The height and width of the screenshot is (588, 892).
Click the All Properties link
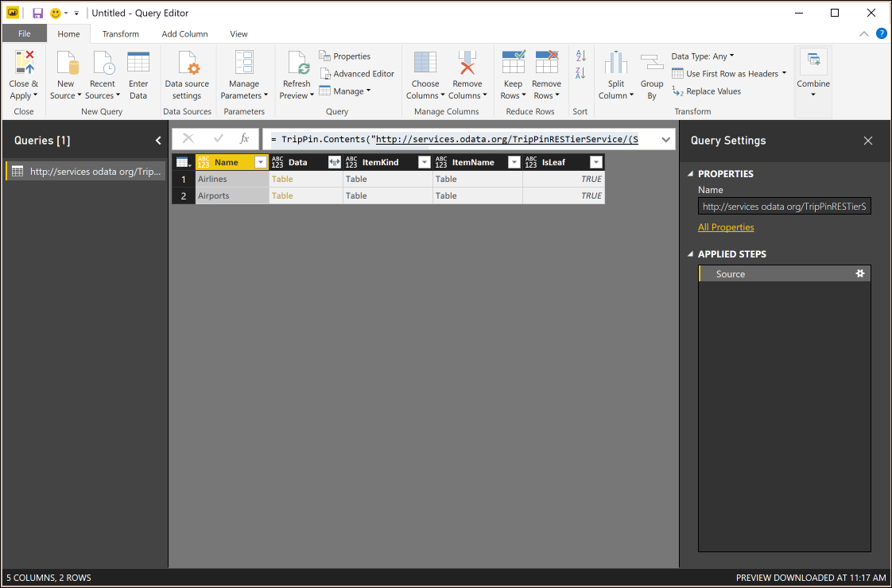tap(726, 227)
